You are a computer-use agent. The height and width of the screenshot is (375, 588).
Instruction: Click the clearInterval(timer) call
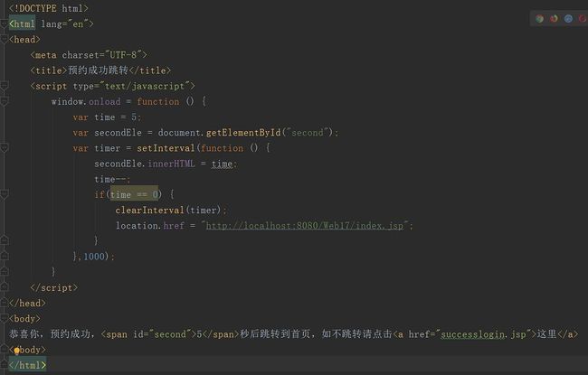click(x=171, y=211)
